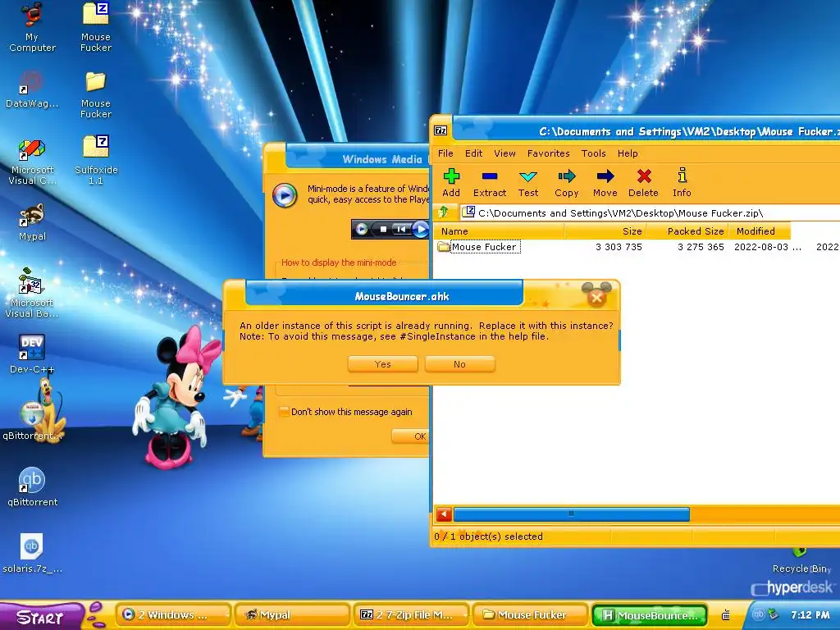
Task: Switch to MouseBounce taskbar button
Action: (650, 615)
